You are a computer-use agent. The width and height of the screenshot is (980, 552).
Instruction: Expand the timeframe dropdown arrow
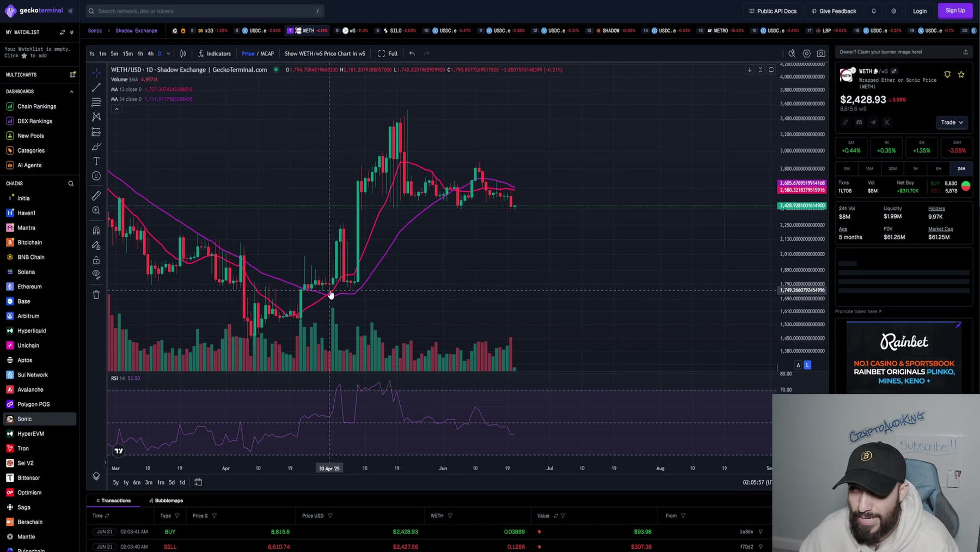168,53
